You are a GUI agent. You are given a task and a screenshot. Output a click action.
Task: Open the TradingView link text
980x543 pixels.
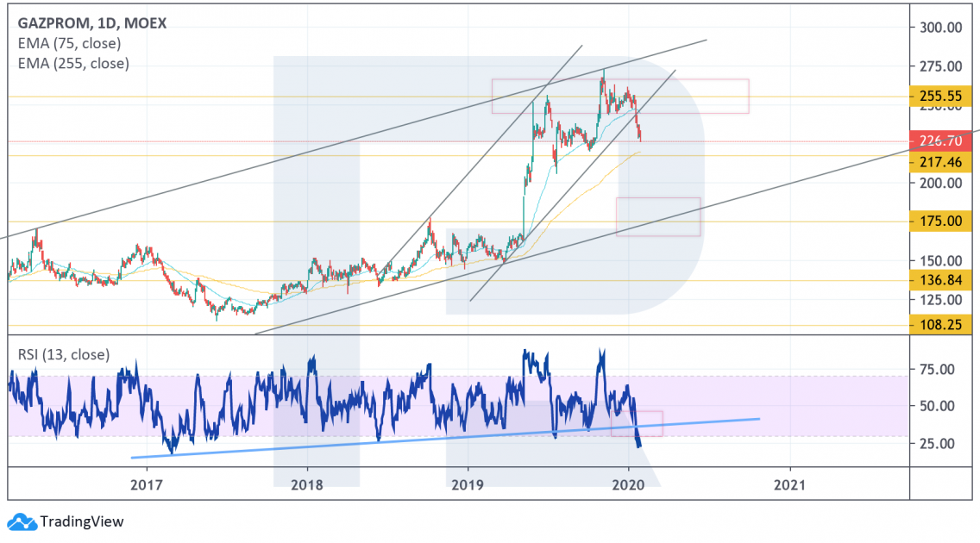[x=82, y=521]
